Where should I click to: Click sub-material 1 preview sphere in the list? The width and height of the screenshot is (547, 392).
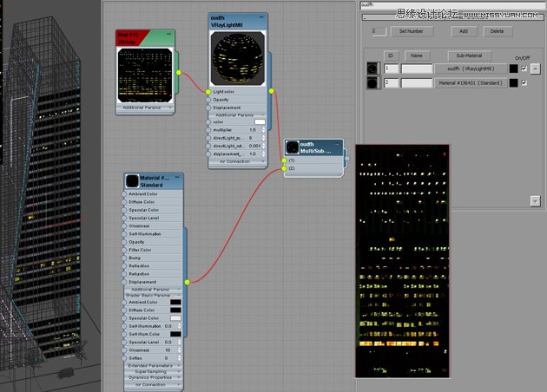click(x=373, y=69)
